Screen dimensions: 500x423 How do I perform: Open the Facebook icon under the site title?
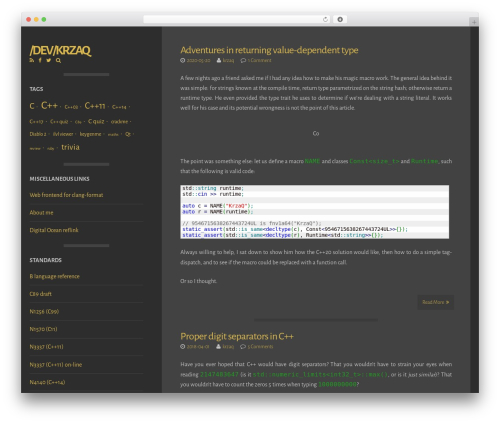pos(40,60)
